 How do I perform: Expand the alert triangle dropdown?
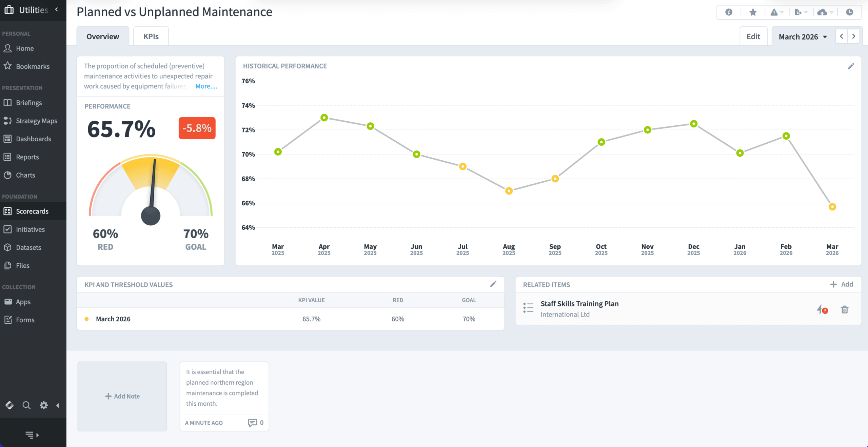click(777, 12)
